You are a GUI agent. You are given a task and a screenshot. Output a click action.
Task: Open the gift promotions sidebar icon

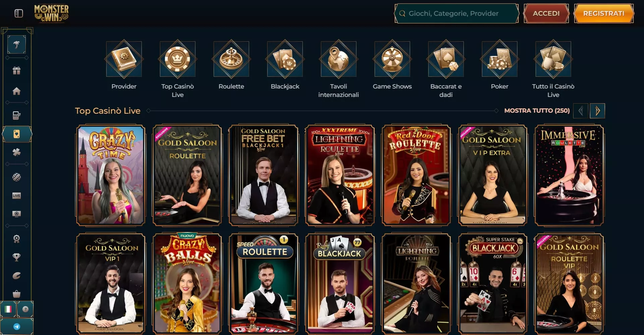(16, 71)
